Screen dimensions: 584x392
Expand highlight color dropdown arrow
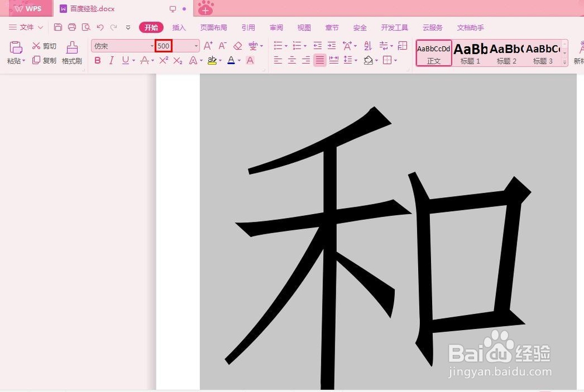[x=220, y=61]
